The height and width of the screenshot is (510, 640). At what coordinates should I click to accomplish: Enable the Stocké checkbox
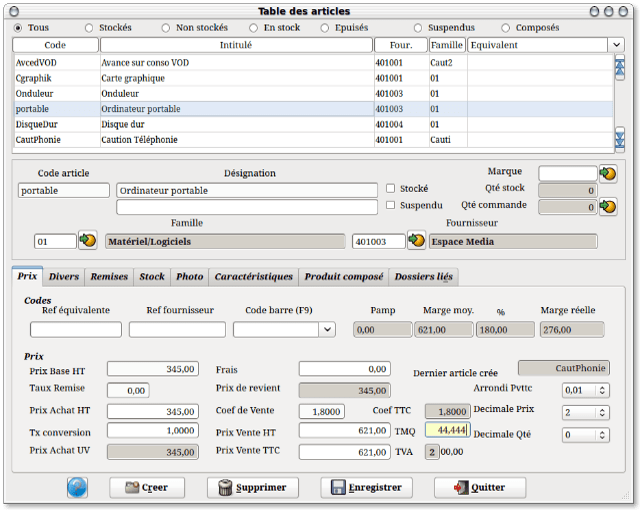[391, 188]
